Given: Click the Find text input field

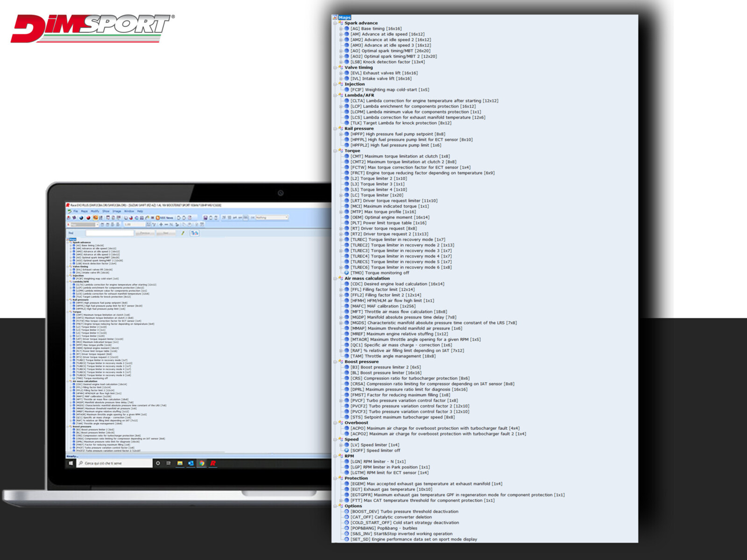Looking at the screenshot, I should tap(109, 233).
